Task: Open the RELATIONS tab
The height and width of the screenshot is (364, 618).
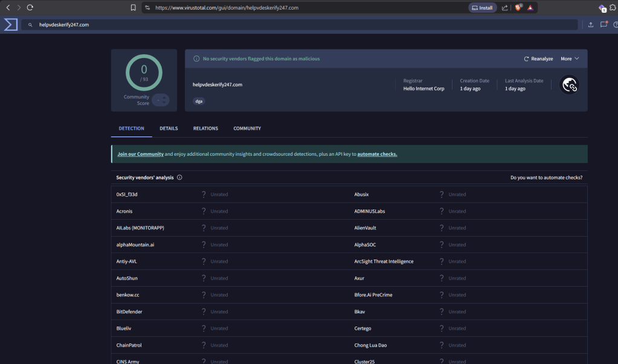Action: [x=205, y=129]
